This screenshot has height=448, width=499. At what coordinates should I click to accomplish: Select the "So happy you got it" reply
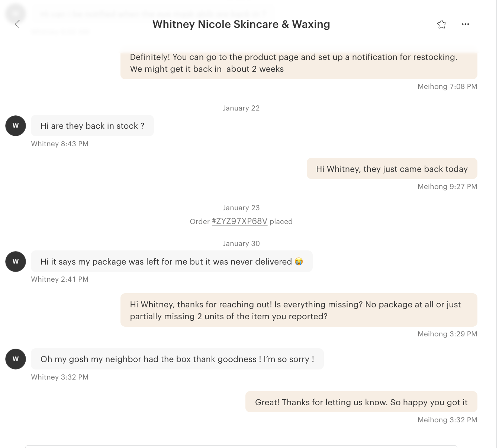(x=361, y=402)
